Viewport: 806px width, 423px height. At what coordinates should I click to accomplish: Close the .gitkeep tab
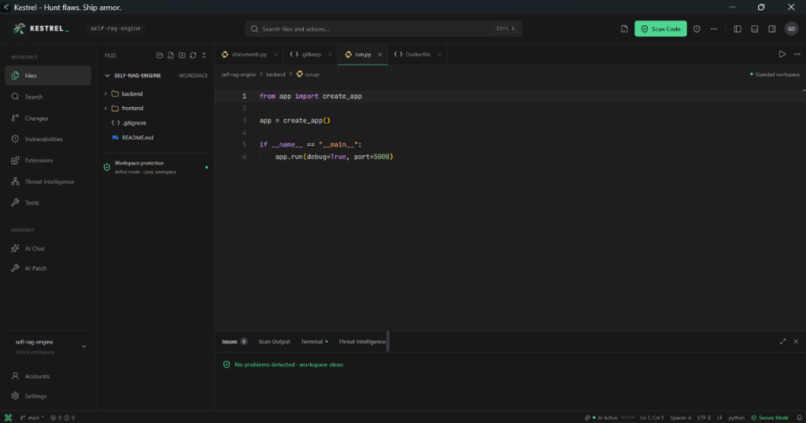click(x=329, y=54)
